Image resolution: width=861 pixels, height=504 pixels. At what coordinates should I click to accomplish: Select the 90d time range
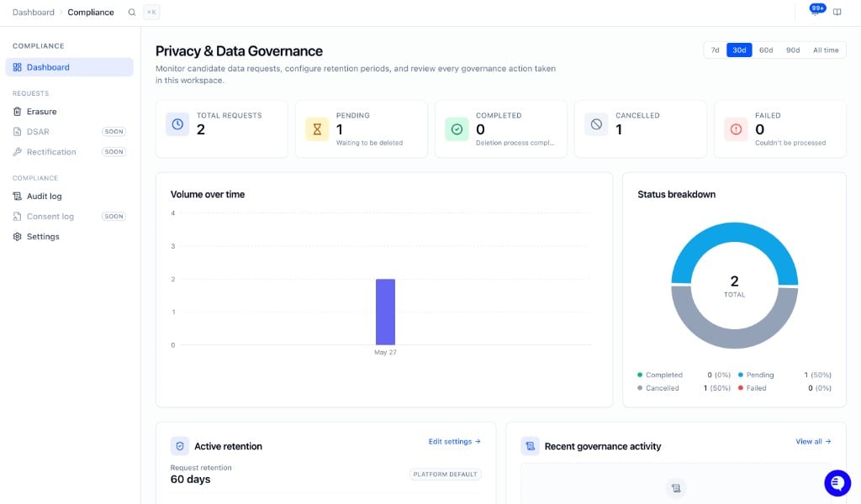click(793, 50)
